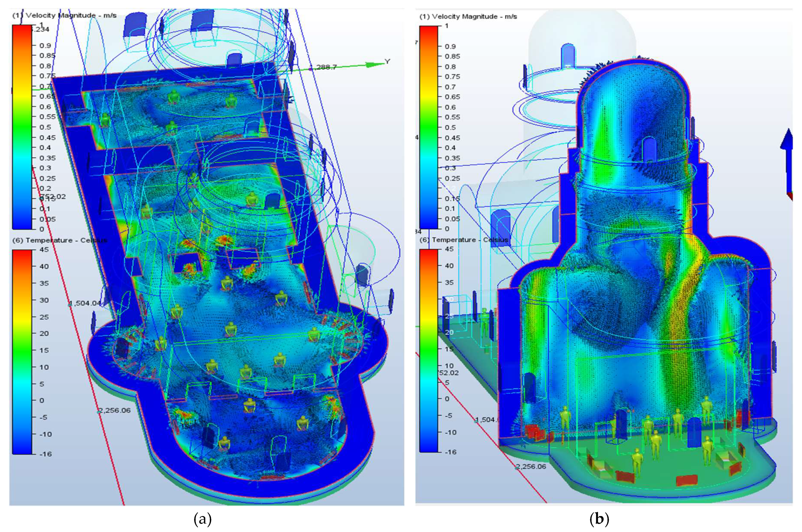Image resolution: width=802 pixels, height=532 pixels.
Task: Click the green Y axis arrow
Action: point(372,65)
